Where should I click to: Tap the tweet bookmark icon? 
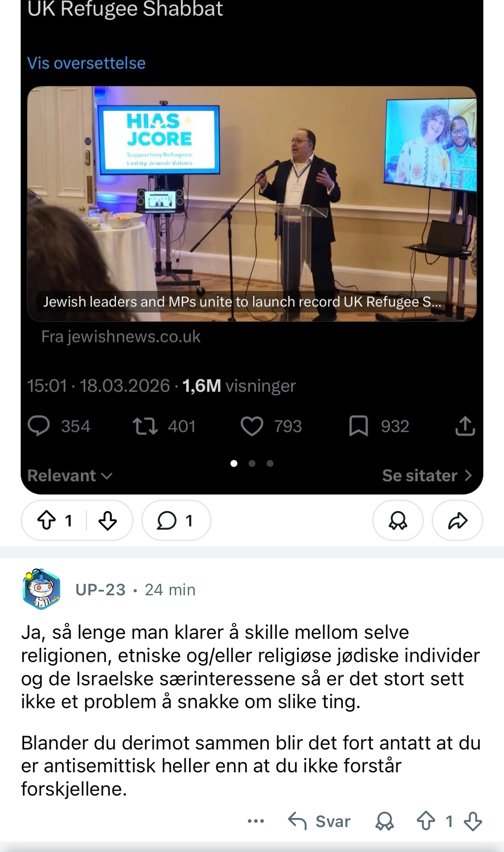point(358,426)
